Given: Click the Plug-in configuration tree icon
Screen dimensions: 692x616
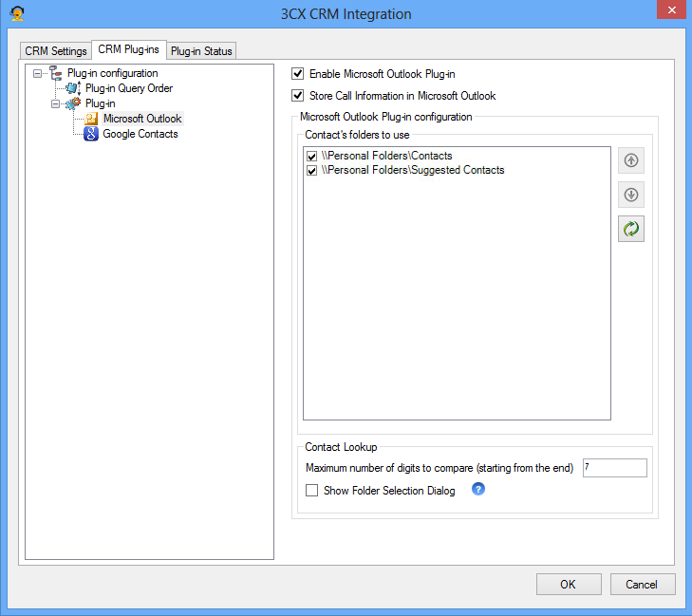Looking at the screenshot, I should tap(56, 73).
